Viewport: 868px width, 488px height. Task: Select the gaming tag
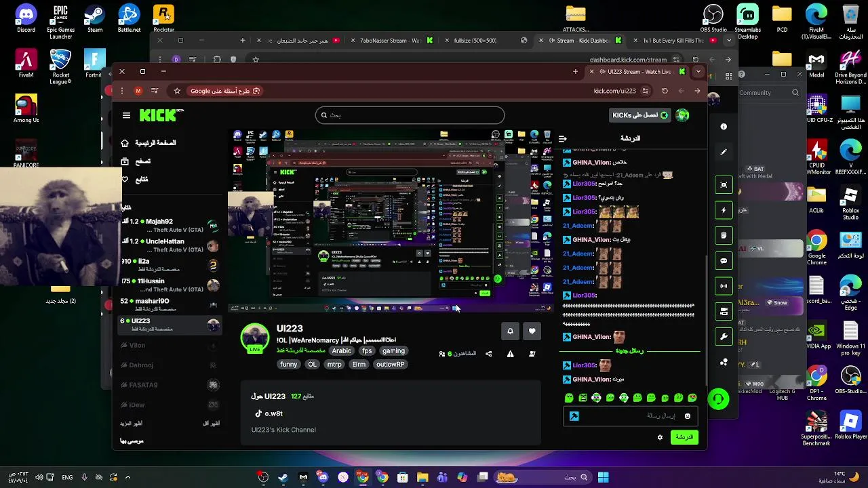coord(393,351)
